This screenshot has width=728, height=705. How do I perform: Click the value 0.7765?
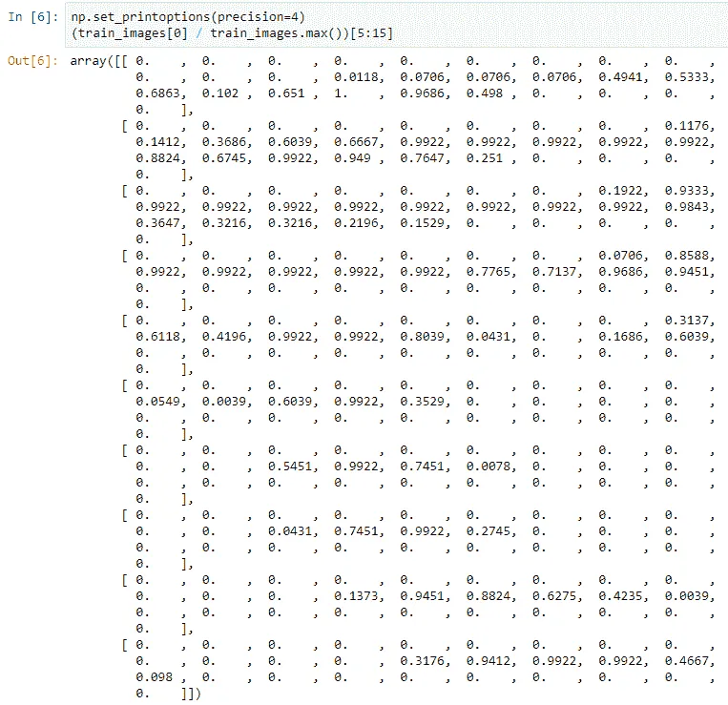pyautogui.click(x=488, y=272)
